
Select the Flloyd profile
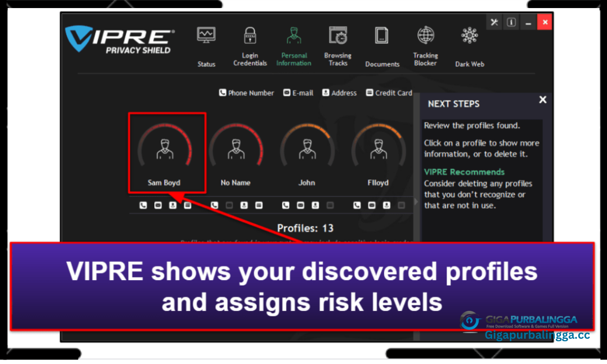[x=378, y=154]
